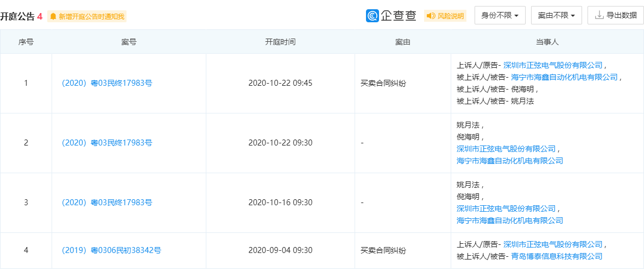Image resolution: width=644 pixels, height=272 pixels.
Task: Open 青岛博泰信息科技有限公司 link
Action: [x=557, y=256]
